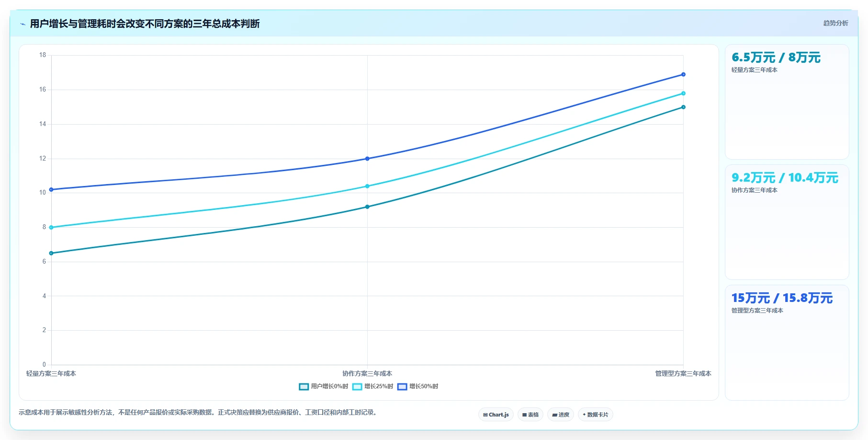Image resolution: width=868 pixels, height=440 pixels.
Task: Click the 50% growth point at 协作方案 (12)
Action: (367, 159)
